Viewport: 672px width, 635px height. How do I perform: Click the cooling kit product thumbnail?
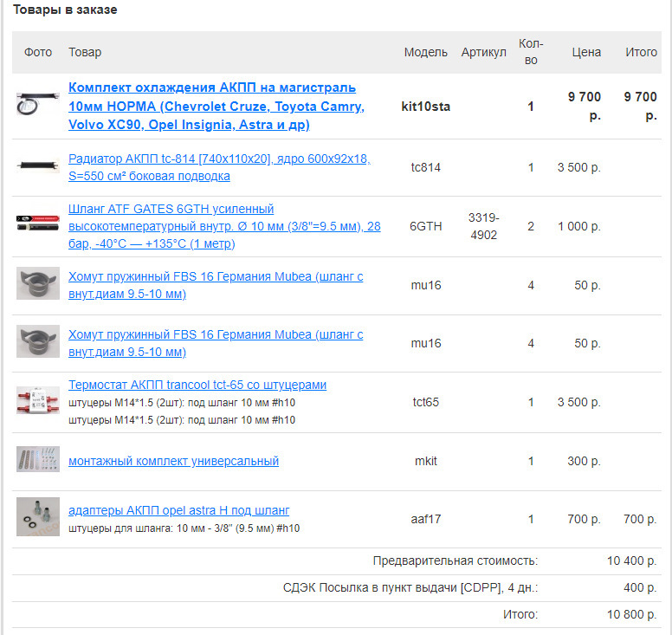click(38, 103)
